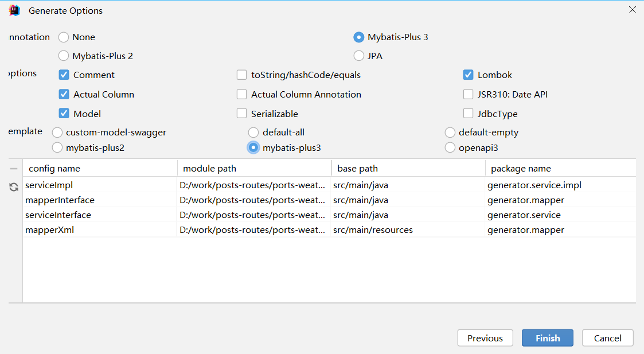Click the Cancel button
Screen dimensions: 644x354
[x=607, y=338]
